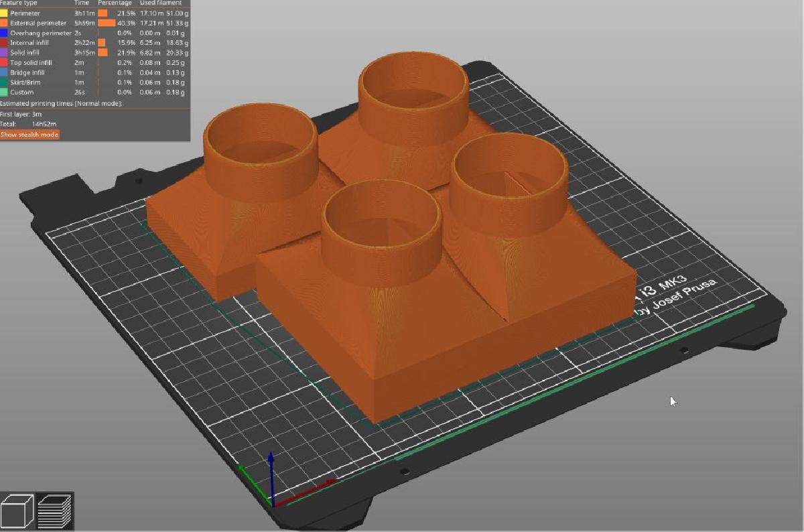The height and width of the screenshot is (532, 804).
Task: Toggle Perimeter feature visibility in legend
Action: (25, 13)
